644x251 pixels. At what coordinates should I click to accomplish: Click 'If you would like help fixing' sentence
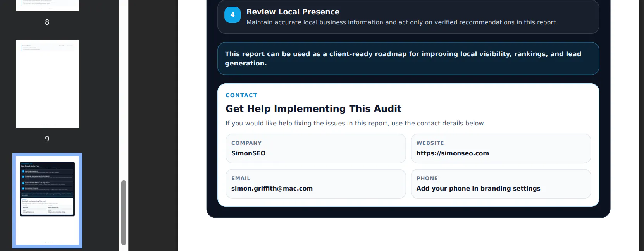(x=355, y=123)
